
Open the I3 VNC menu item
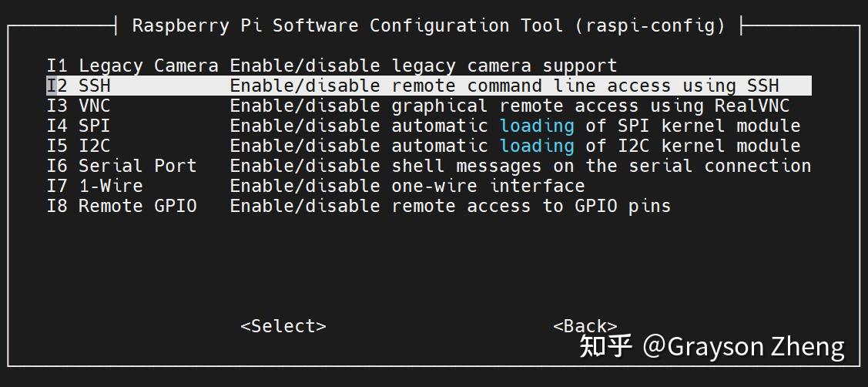79,106
